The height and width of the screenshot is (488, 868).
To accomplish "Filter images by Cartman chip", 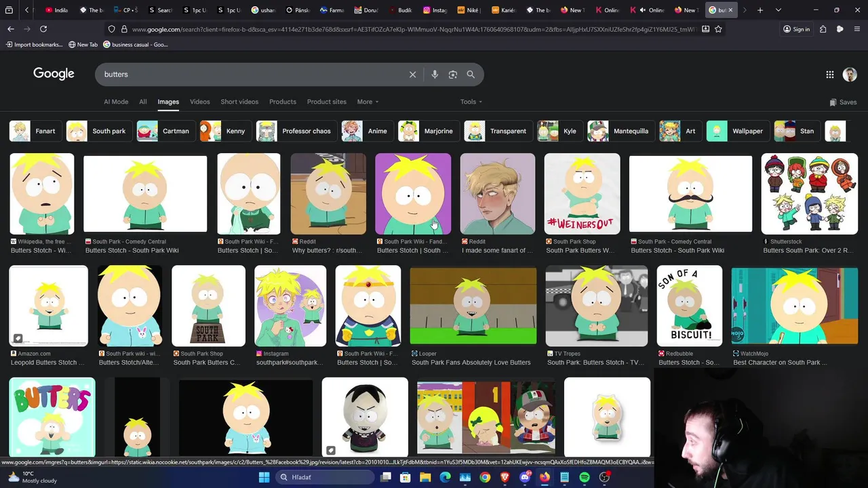I will tap(166, 131).
